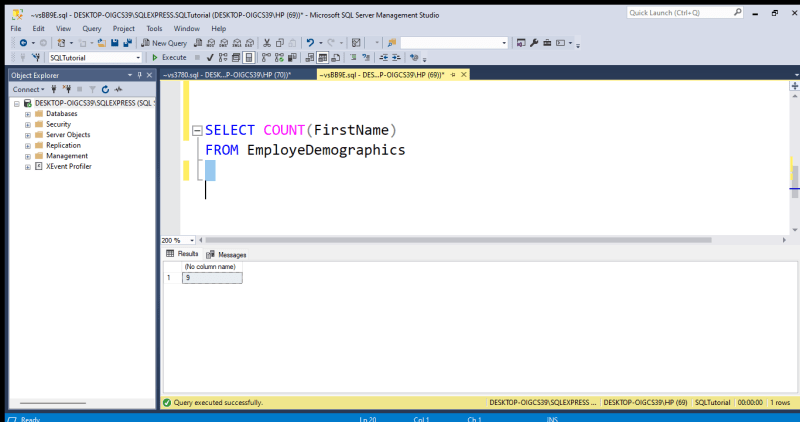Click the Toolbox icon
The height and width of the screenshot is (422, 800).
coord(547,43)
